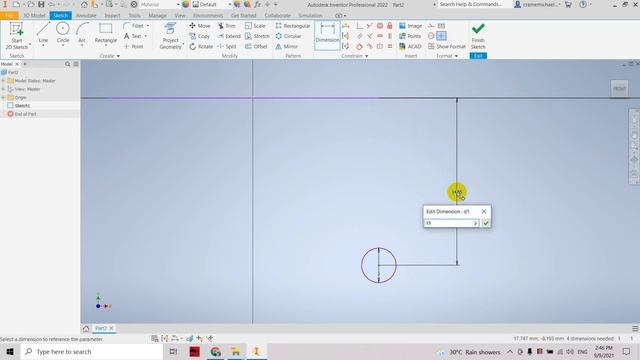The width and height of the screenshot is (640, 360).
Task: Expand Model States: Master node
Action: pos(3,81)
